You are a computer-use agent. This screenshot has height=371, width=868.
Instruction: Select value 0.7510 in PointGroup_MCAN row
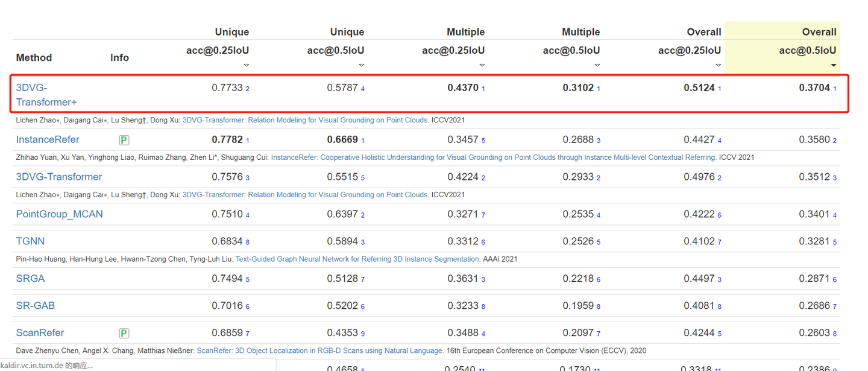click(x=227, y=214)
